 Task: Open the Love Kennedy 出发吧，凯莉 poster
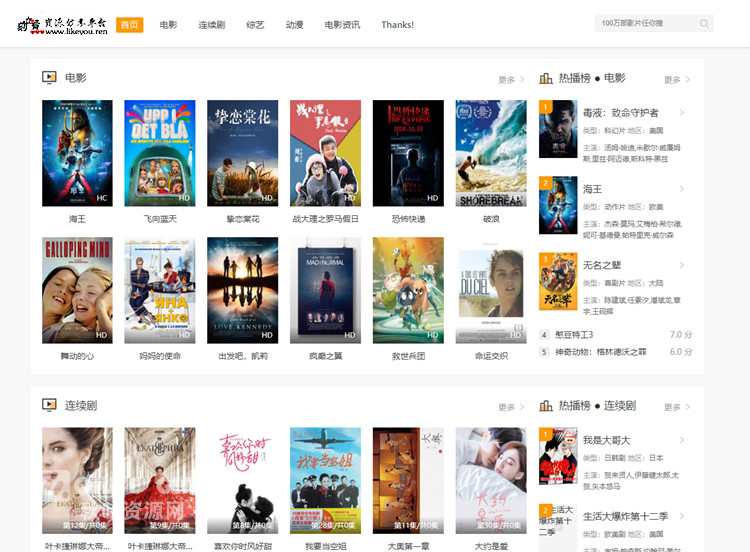[x=243, y=290]
